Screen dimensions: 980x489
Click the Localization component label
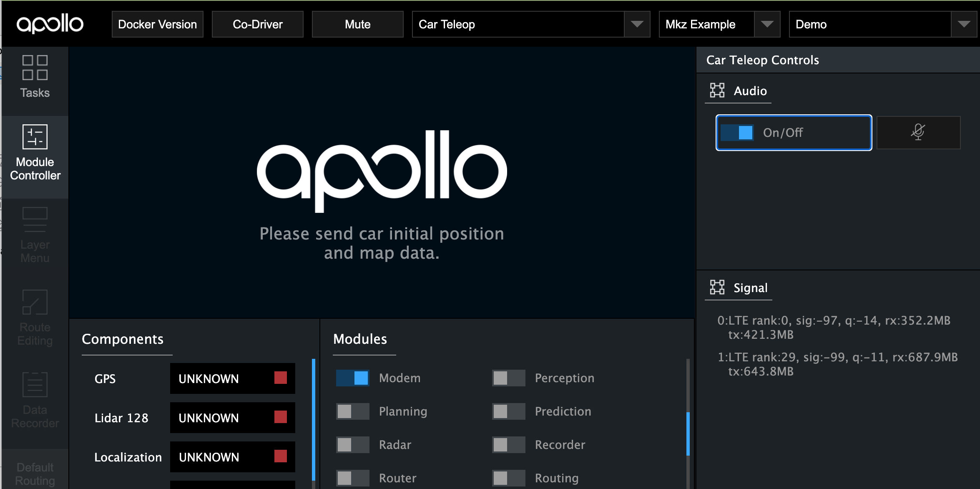[x=128, y=457]
